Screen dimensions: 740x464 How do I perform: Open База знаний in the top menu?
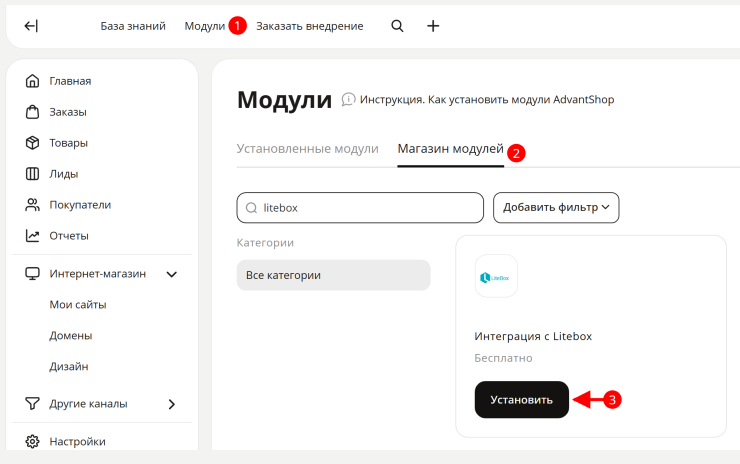(x=133, y=26)
